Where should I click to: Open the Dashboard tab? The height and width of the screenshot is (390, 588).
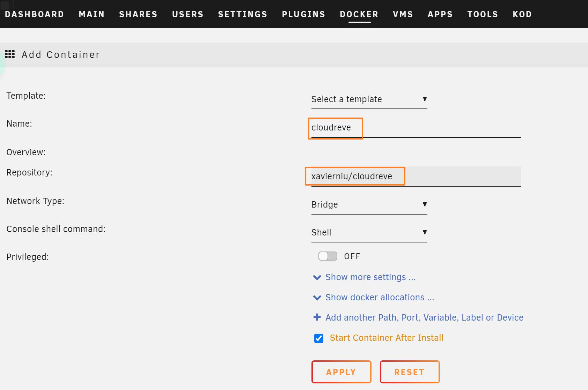tap(35, 14)
